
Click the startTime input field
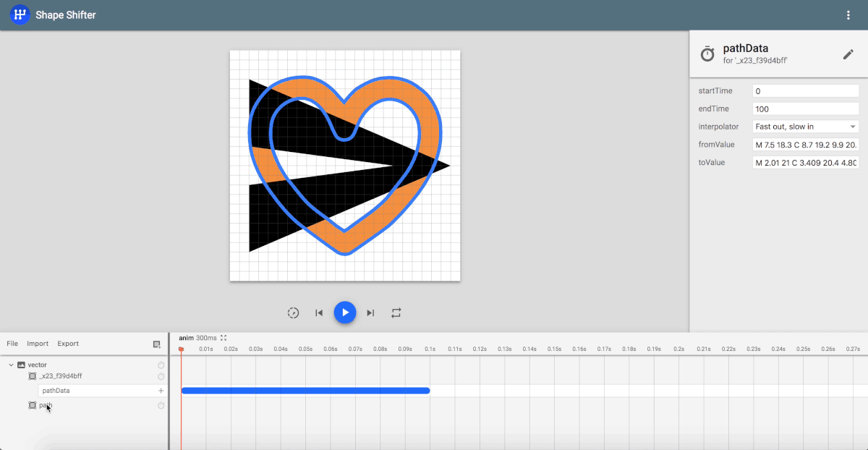[x=806, y=91]
